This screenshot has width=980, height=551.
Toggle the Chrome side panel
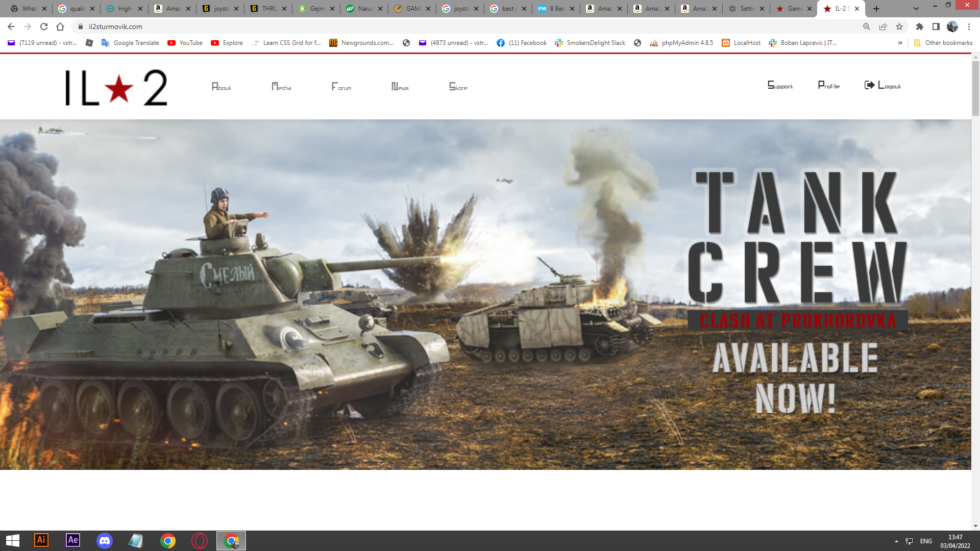pos(936,27)
